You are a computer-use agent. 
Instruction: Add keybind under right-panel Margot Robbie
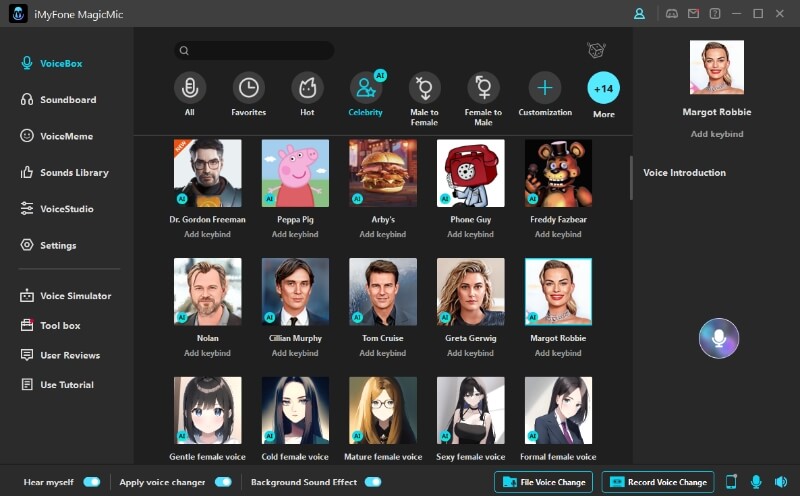pos(717,134)
